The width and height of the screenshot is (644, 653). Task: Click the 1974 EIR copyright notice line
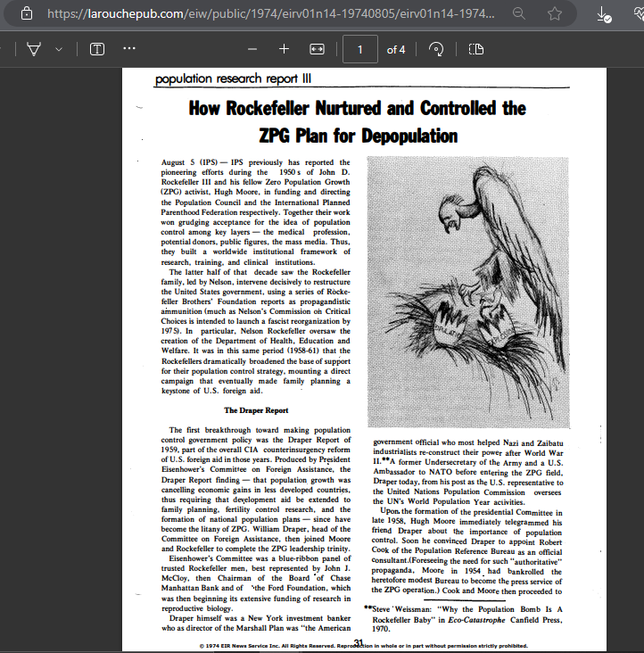coord(363,646)
